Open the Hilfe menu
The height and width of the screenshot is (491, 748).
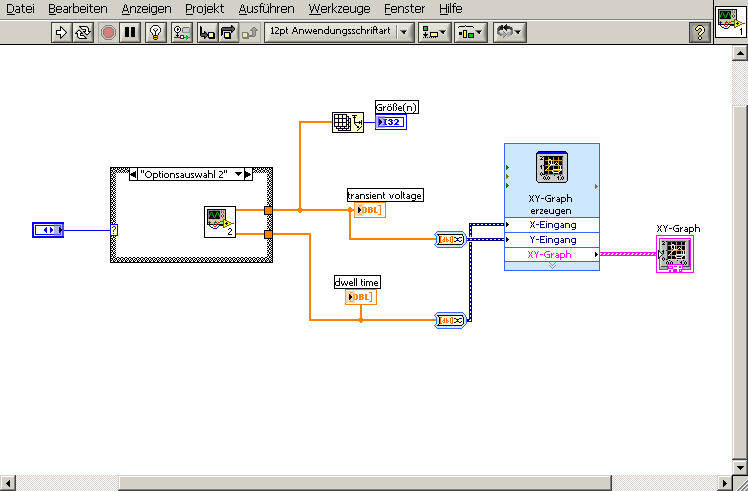point(450,9)
